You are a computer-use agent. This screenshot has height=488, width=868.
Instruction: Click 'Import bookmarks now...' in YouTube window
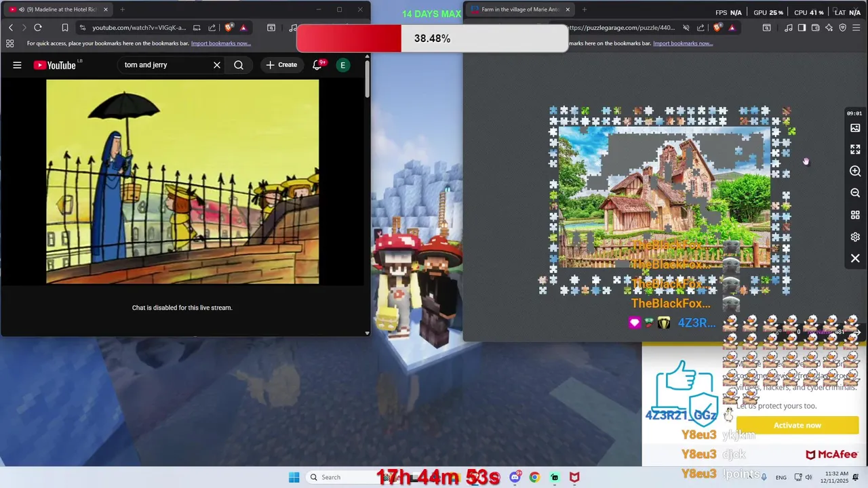point(221,43)
